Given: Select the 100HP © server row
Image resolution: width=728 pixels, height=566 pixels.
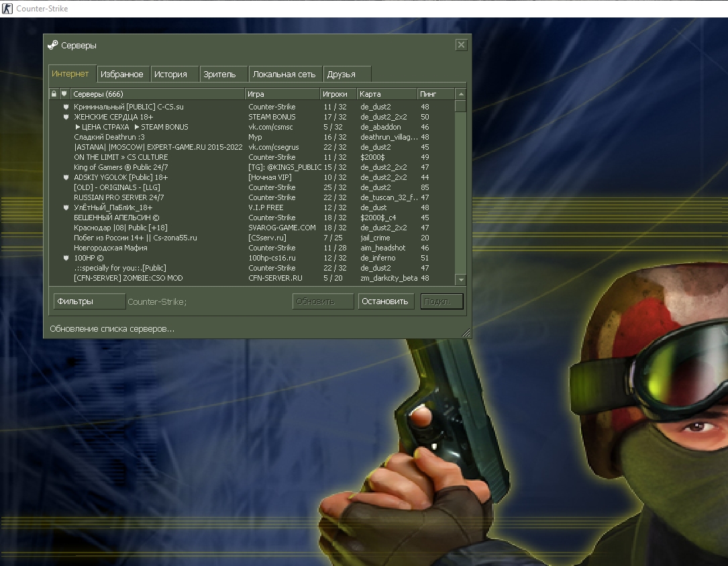Looking at the screenshot, I should pos(252,258).
